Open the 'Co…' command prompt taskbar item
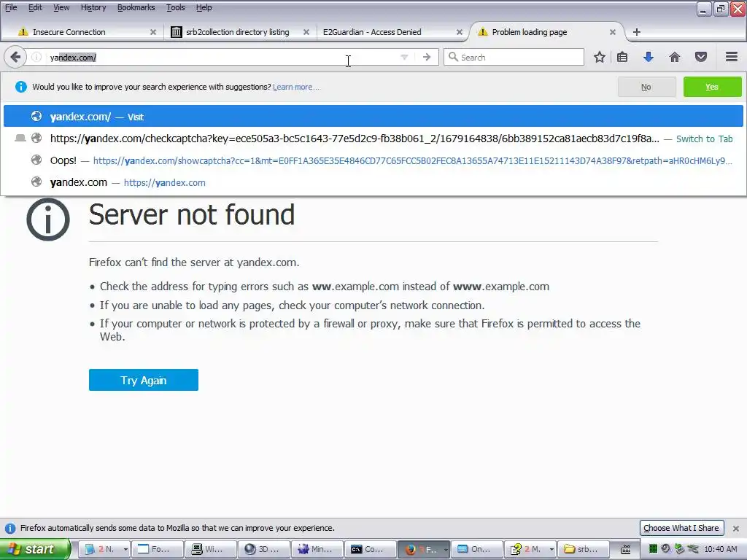Image resolution: width=747 pixels, height=560 pixels. click(x=371, y=549)
